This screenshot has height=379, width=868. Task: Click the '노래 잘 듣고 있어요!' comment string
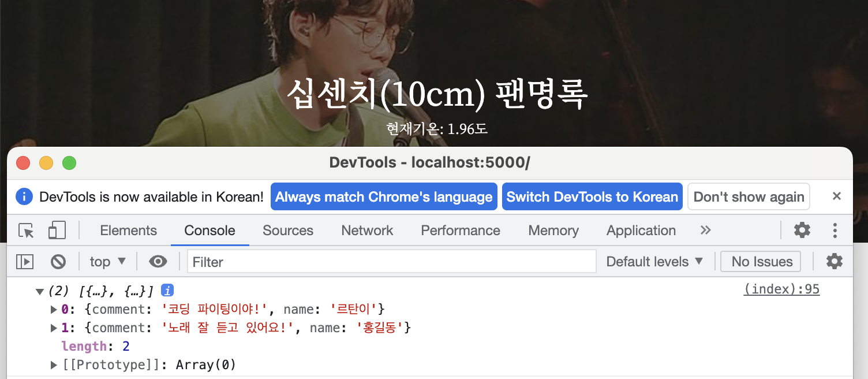coord(228,328)
